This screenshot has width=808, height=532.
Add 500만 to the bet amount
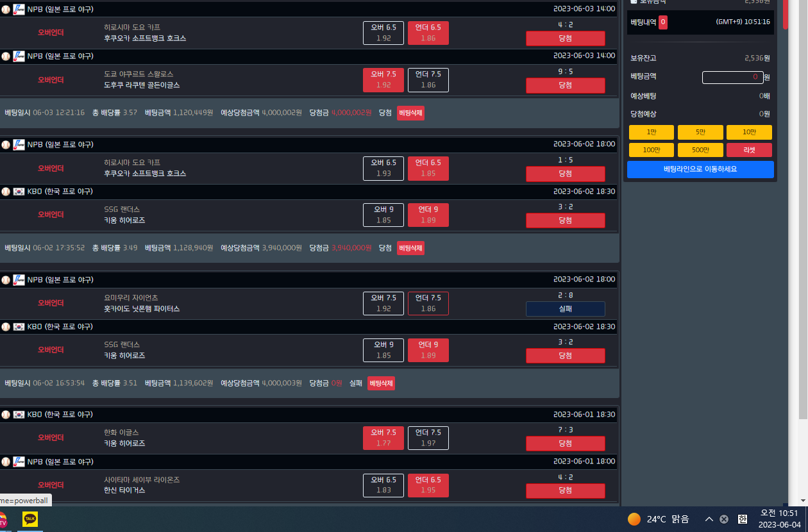pos(700,150)
